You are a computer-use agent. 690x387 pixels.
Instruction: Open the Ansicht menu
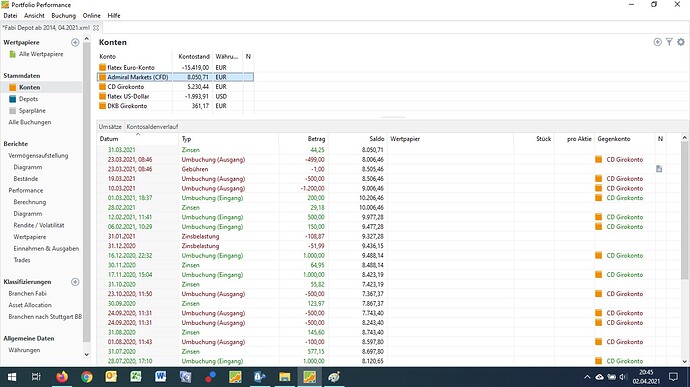34,15
